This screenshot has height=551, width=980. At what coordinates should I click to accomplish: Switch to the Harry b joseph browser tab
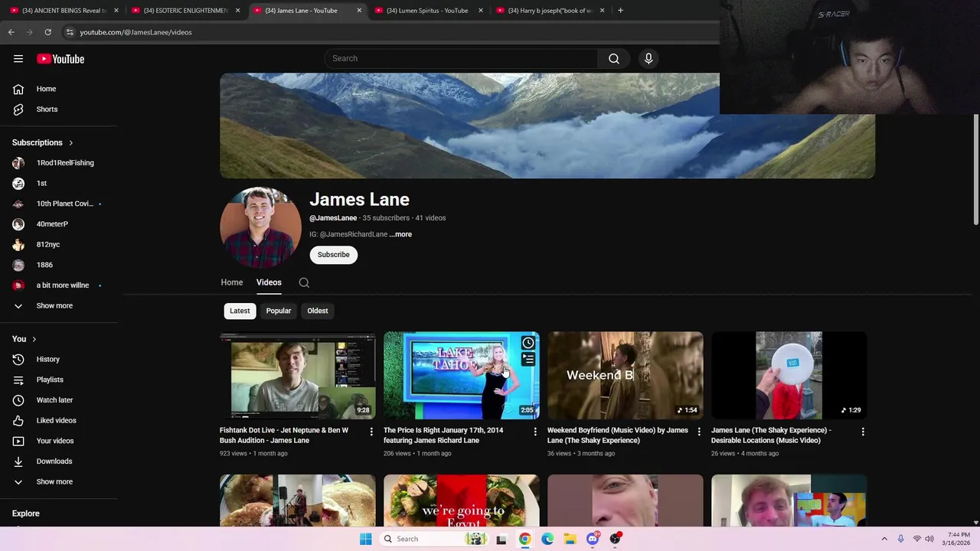point(548,11)
